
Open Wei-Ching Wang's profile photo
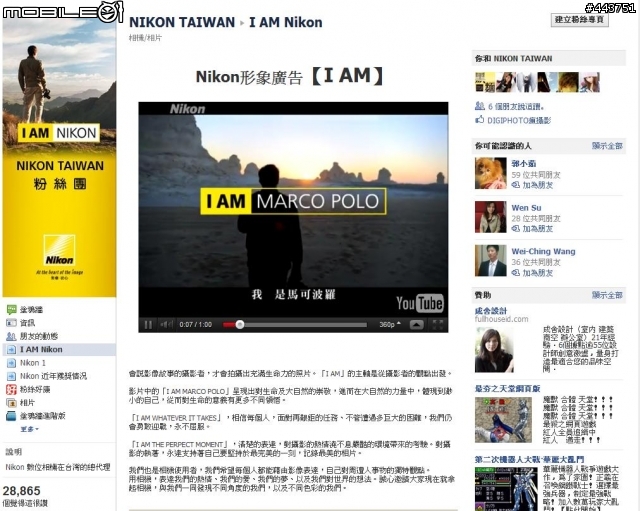491,261
